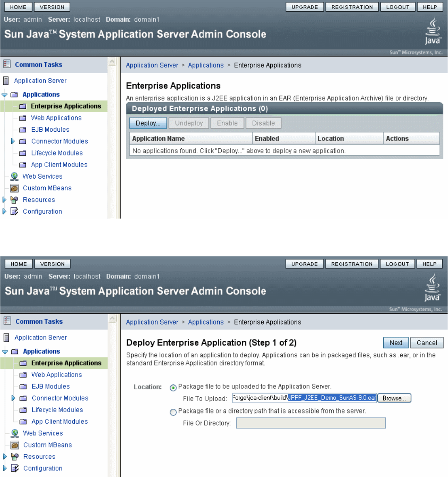Open Applications breadcrumb link in top console
Screen dimensions: 448x477
tap(206, 65)
